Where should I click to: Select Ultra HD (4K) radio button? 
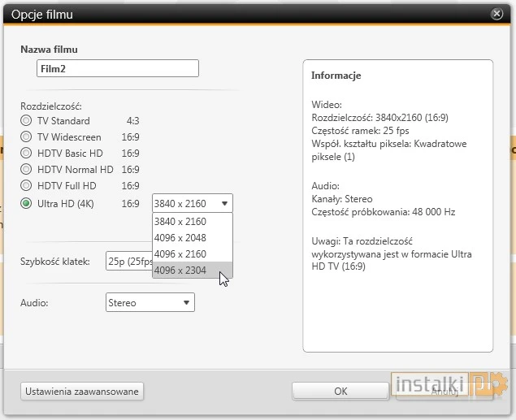click(x=27, y=203)
